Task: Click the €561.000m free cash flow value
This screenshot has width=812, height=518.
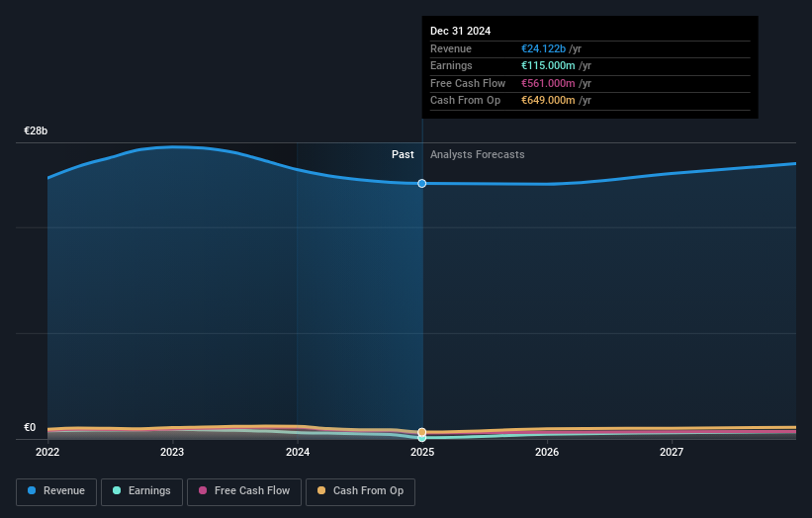Action: click(x=548, y=83)
